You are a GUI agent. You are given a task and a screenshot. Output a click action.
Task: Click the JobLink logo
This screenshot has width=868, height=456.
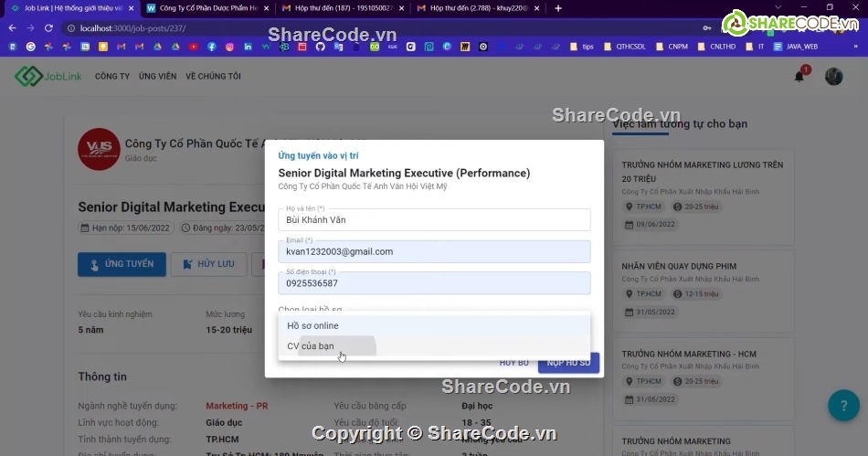point(48,76)
